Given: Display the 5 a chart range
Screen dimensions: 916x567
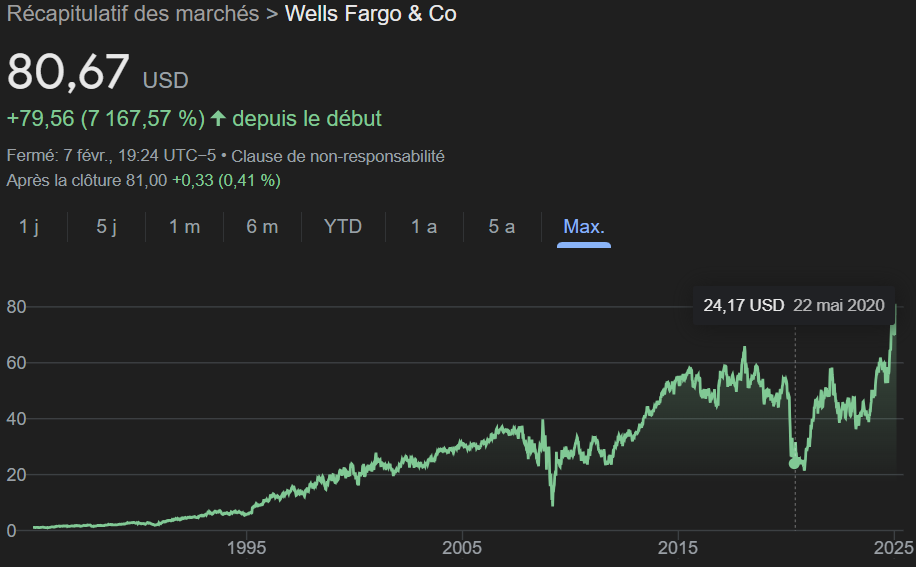Looking at the screenshot, I should pyautogui.click(x=502, y=227).
